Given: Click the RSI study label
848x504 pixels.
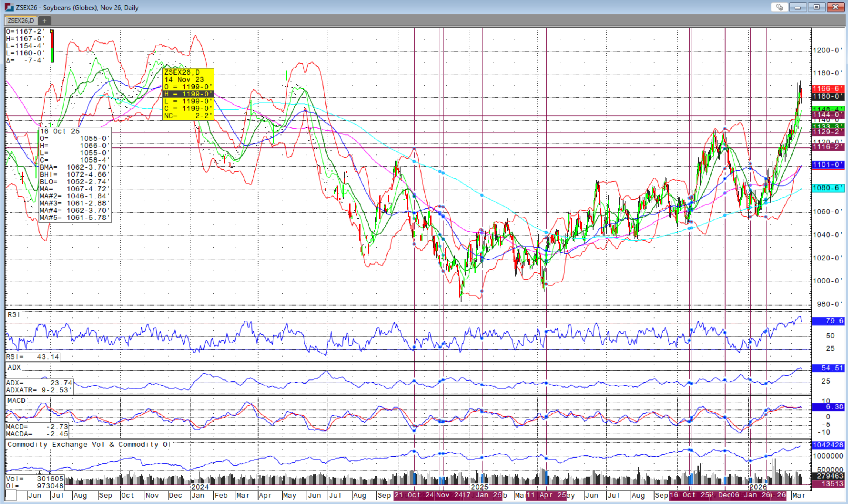Looking at the screenshot, I should point(14,314).
